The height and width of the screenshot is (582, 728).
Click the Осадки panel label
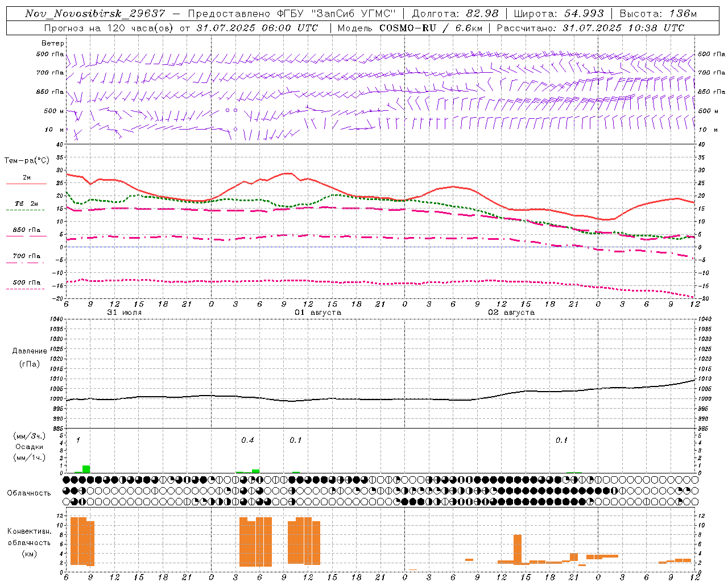point(29,447)
